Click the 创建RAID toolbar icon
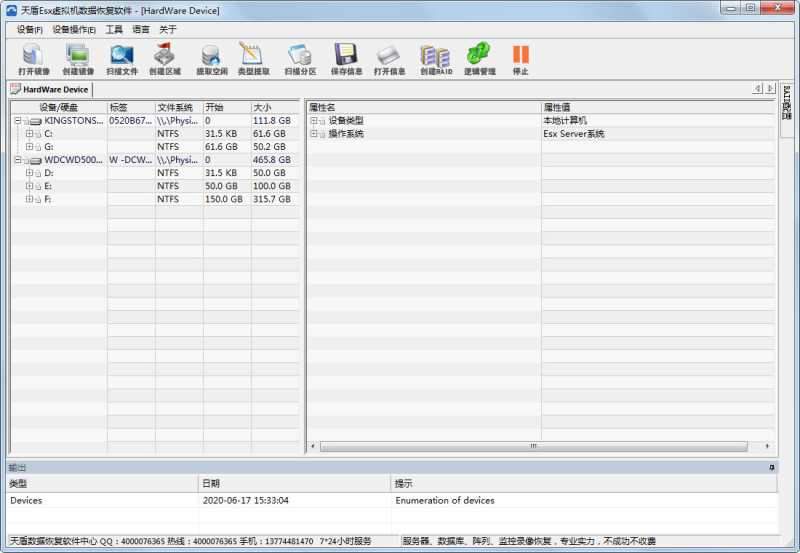 (435, 55)
